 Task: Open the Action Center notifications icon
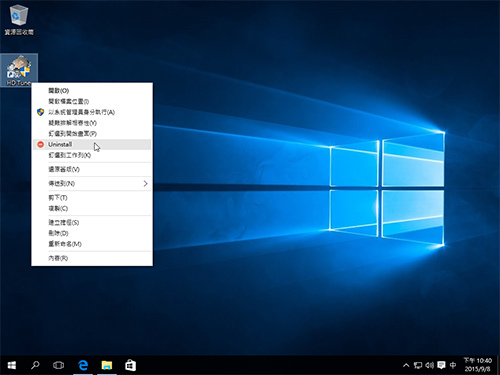tap(441, 365)
